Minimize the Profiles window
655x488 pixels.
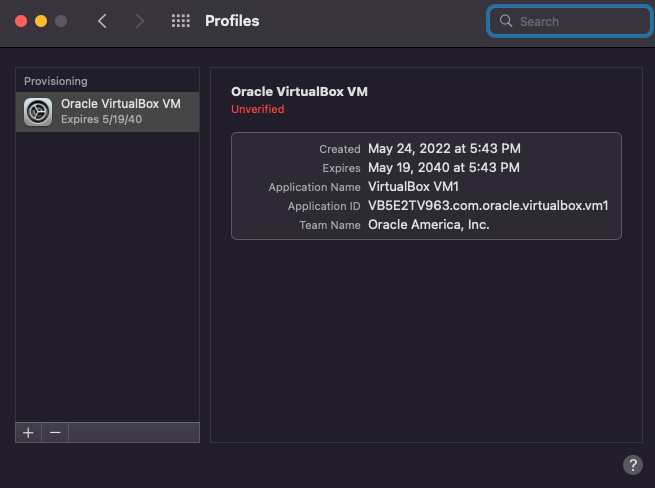click(41, 21)
